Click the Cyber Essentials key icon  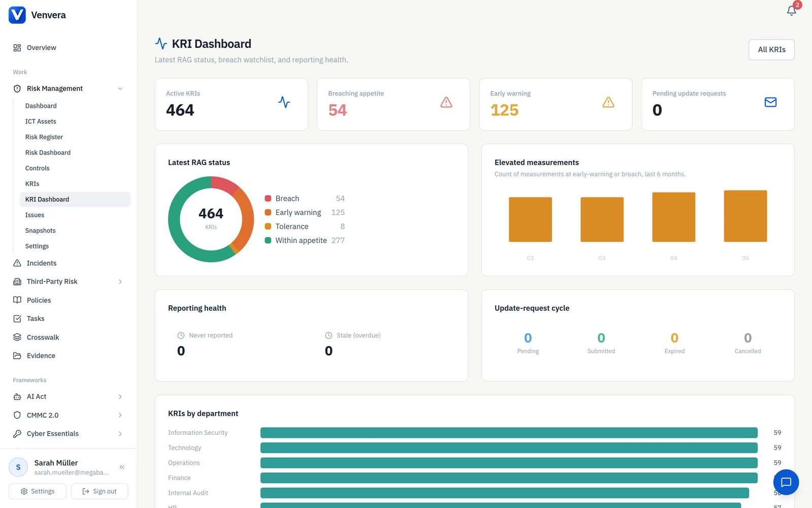17,434
